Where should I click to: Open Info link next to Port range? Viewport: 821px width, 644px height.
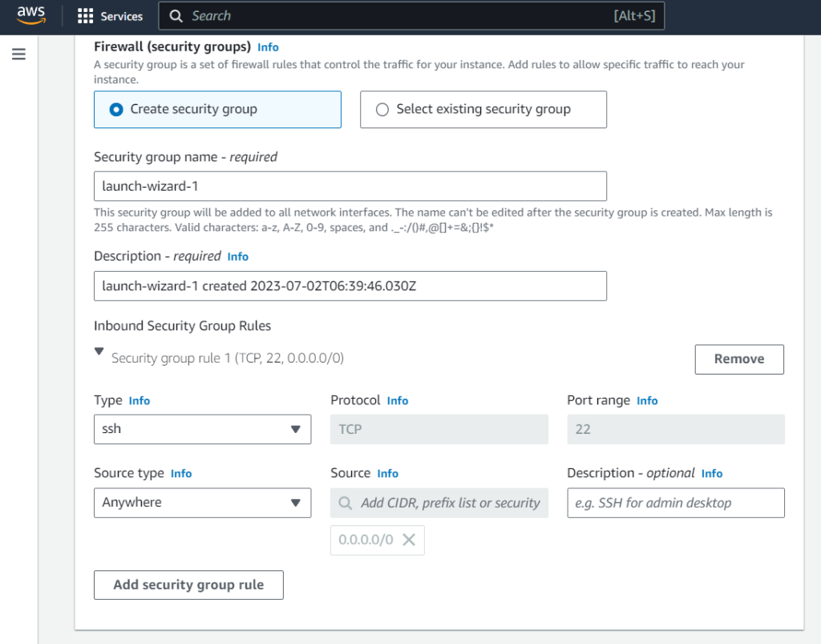[x=647, y=401]
